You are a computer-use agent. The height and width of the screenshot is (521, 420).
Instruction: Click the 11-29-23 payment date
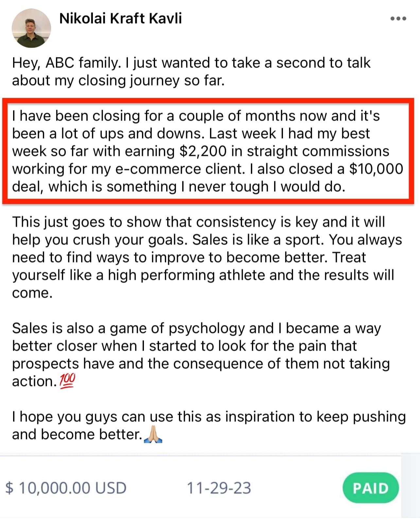(x=219, y=488)
